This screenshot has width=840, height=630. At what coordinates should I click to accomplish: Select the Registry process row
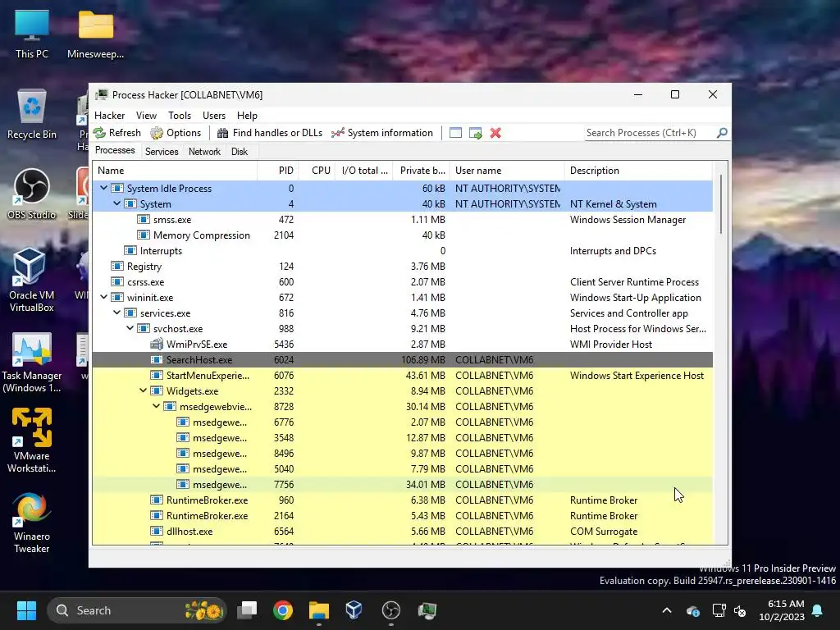(402, 267)
